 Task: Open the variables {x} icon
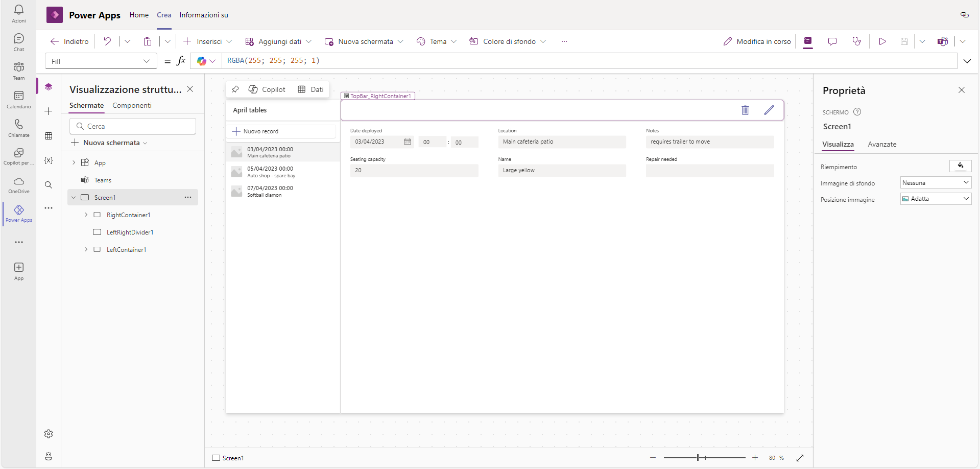coord(49,160)
